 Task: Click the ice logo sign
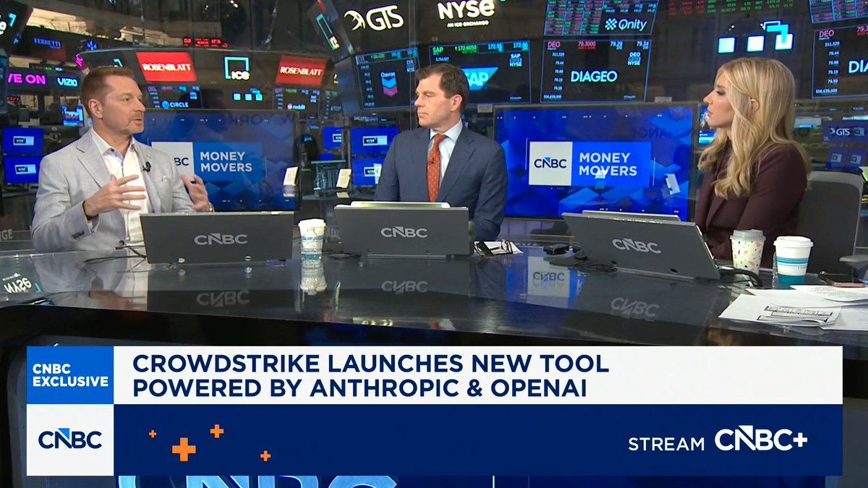click(x=237, y=67)
